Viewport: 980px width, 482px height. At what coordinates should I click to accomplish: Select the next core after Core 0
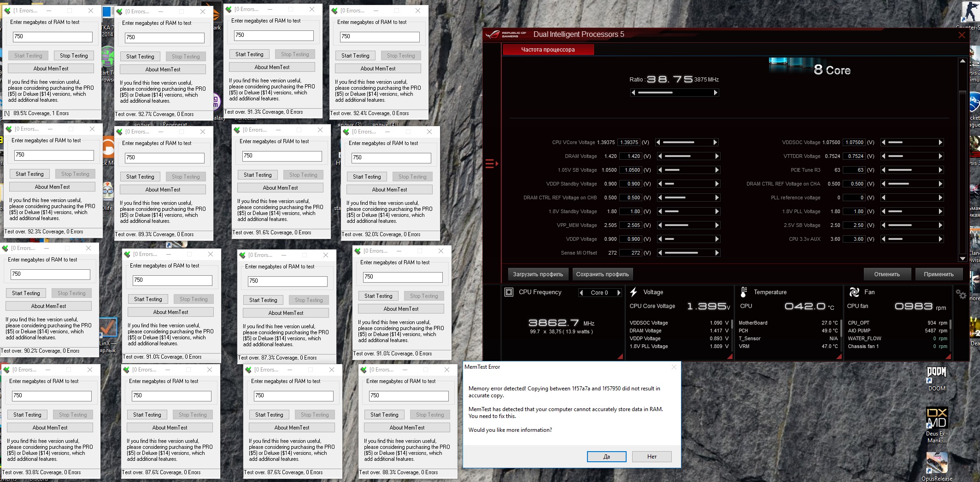click(x=619, y=292)
